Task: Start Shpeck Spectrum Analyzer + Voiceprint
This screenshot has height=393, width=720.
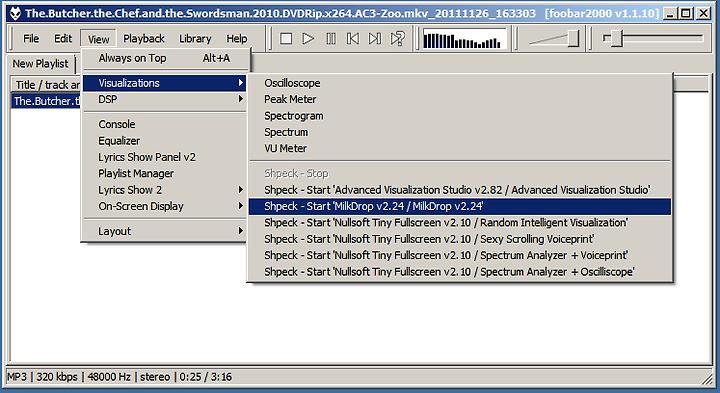Action: 460,255
